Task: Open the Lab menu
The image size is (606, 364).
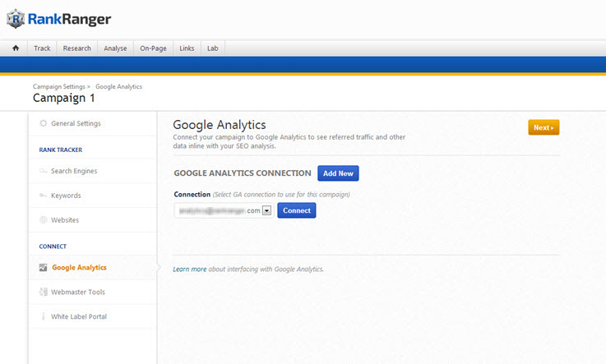Action: [213, 48]
